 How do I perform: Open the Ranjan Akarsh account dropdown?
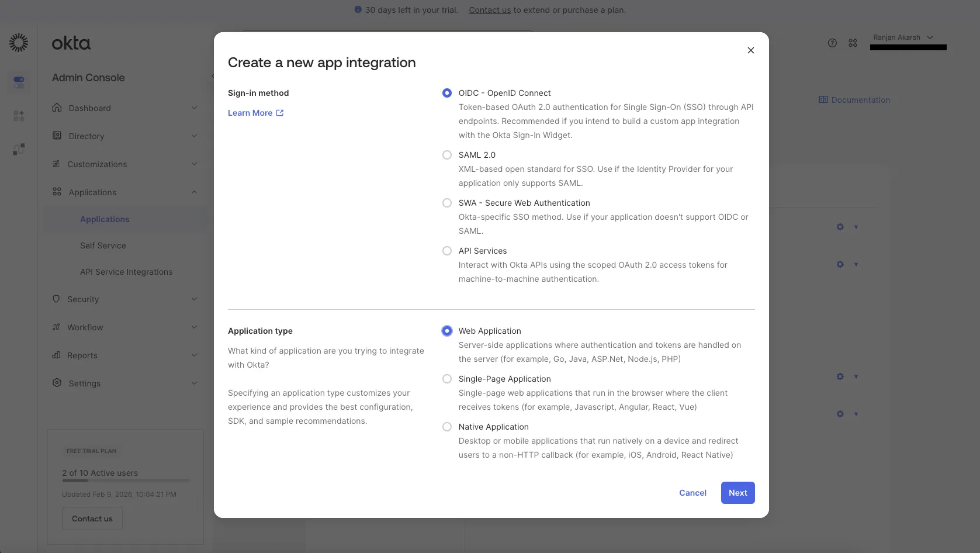(903, 37)
